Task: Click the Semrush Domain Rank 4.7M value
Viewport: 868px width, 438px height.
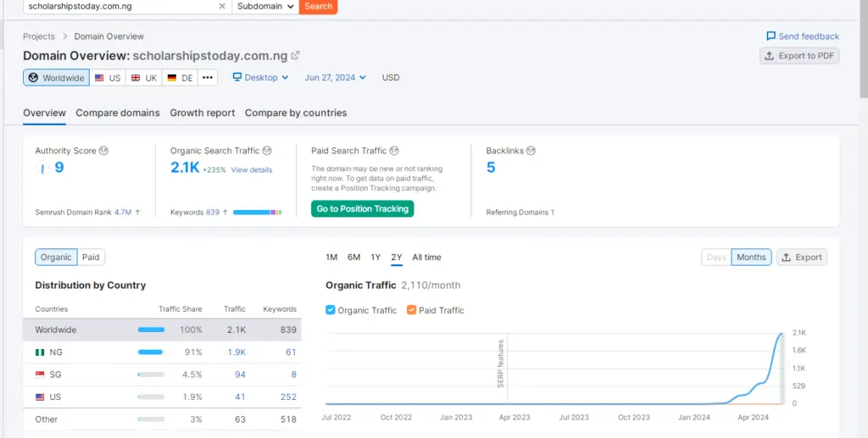Action: 123,213
